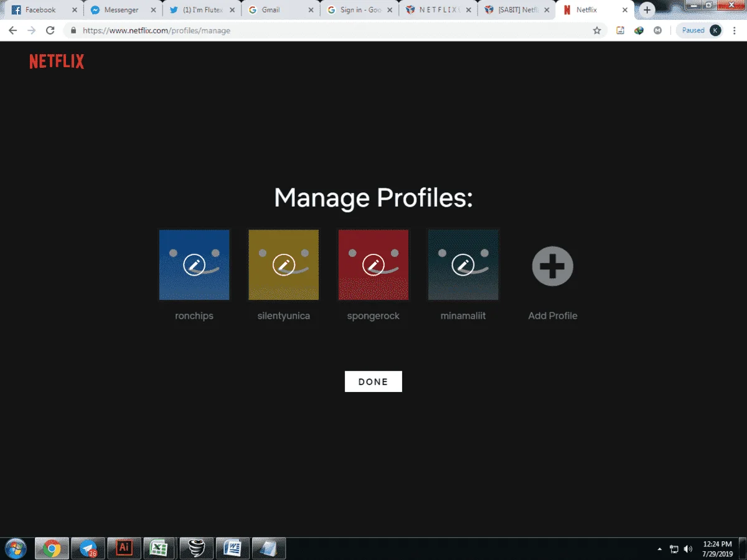The width and height of the screenshot is (747, 560).
Task: Click the taskbar clock showing 12:24 PM
Action: 717,548
